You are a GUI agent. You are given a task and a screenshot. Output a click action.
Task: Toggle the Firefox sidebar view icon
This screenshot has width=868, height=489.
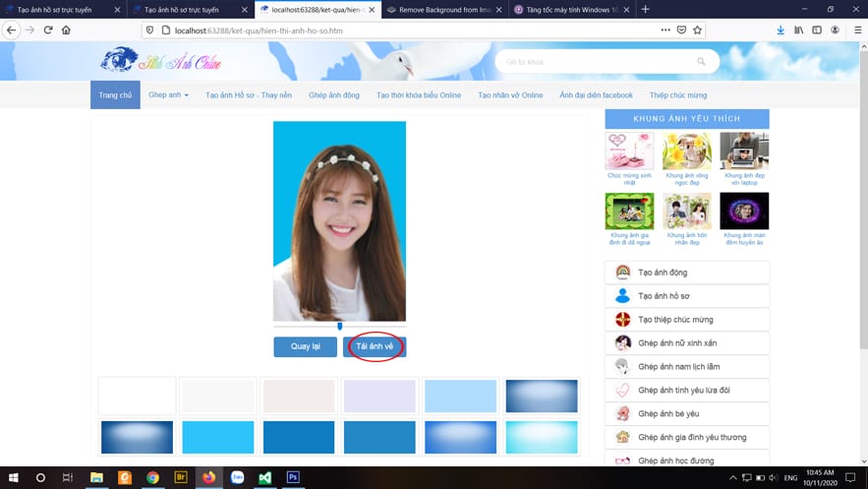pyautogui.click(x=817, y=30)
